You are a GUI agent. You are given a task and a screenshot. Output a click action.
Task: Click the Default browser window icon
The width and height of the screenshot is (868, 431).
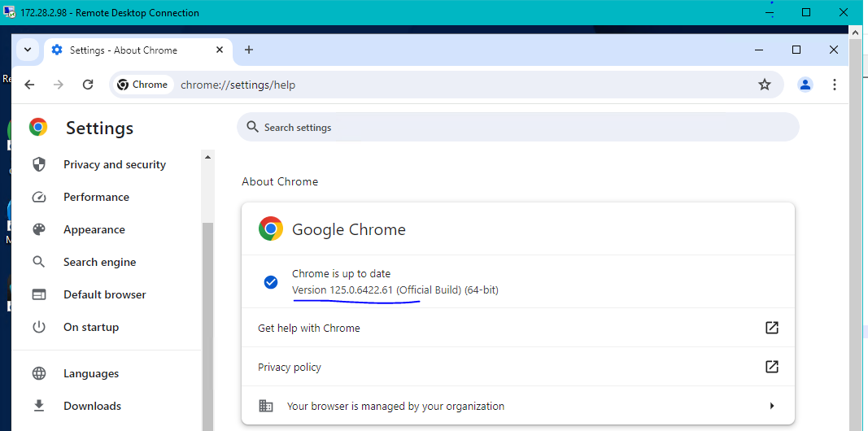point(39,294)
